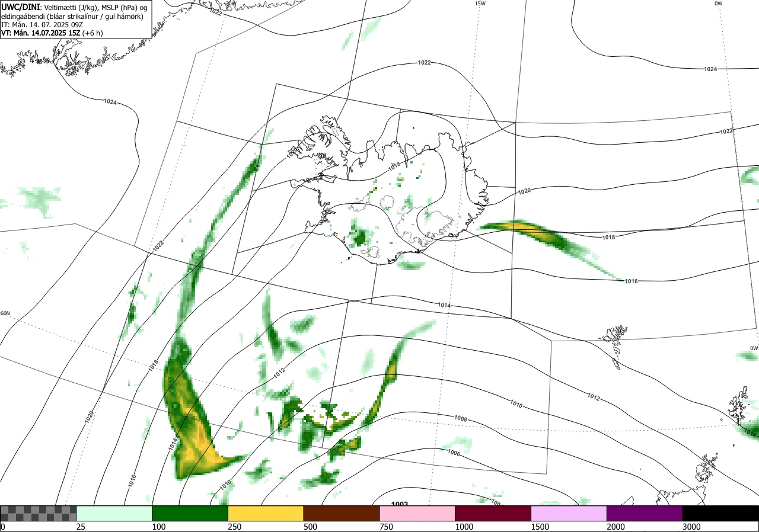The width and height of the screenshot is (759, 532).
Task: Click the dark maroon 1000–1500 legend swatch
Action: (493, 513)
